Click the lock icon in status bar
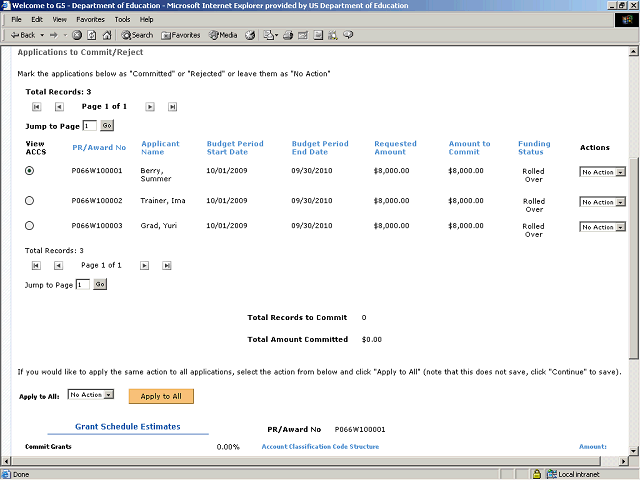Viewport: 640px width, 480px height. coord(537,474)
